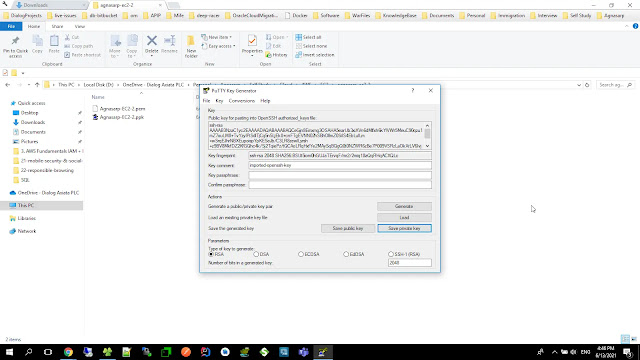Click Copy path in Clipboard group

click(79, 46)
